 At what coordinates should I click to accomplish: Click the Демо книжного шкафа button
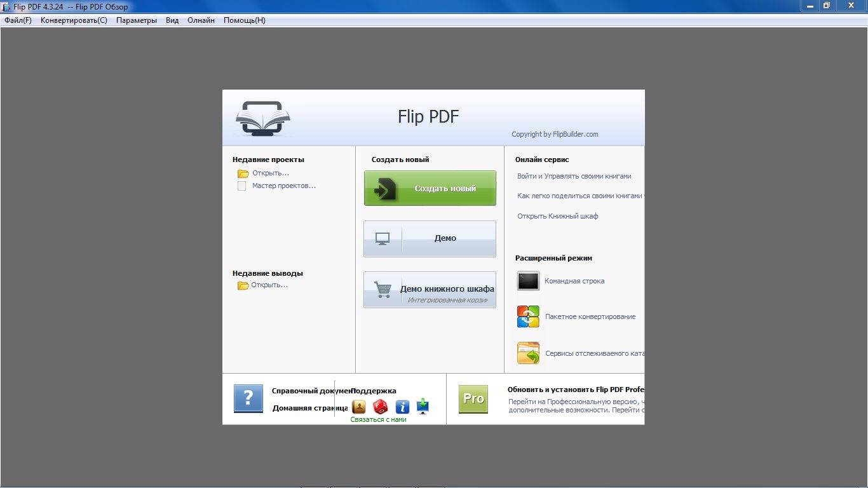(430, 290)
